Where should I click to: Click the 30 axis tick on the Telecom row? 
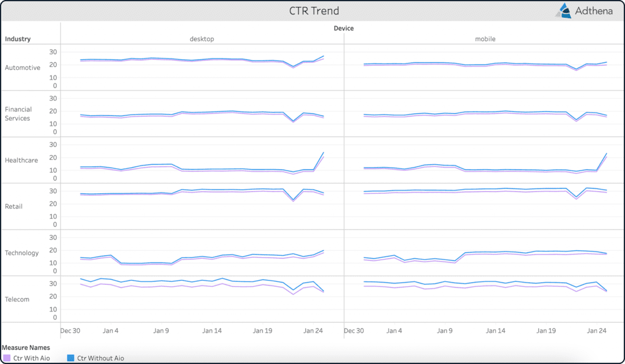click(x=54, y=283)
